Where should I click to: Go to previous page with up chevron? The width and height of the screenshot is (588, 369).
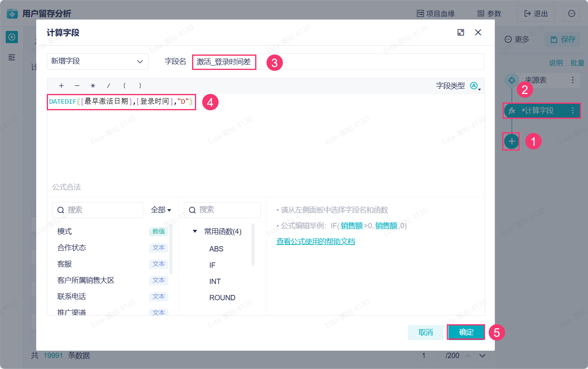pyautogui.click(x=468, y=356)
